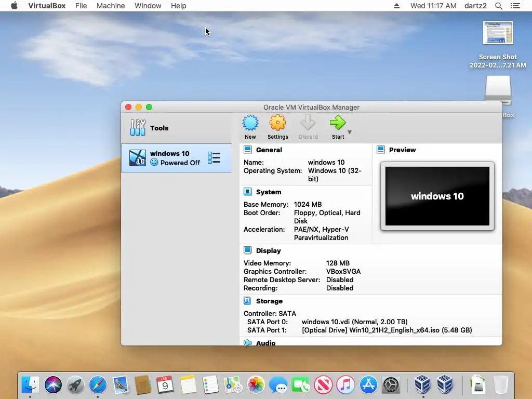
Task: Click the Oracle VM VirtualBox Manager title bar
Action: pyautogui.click(x=312, y=107)
